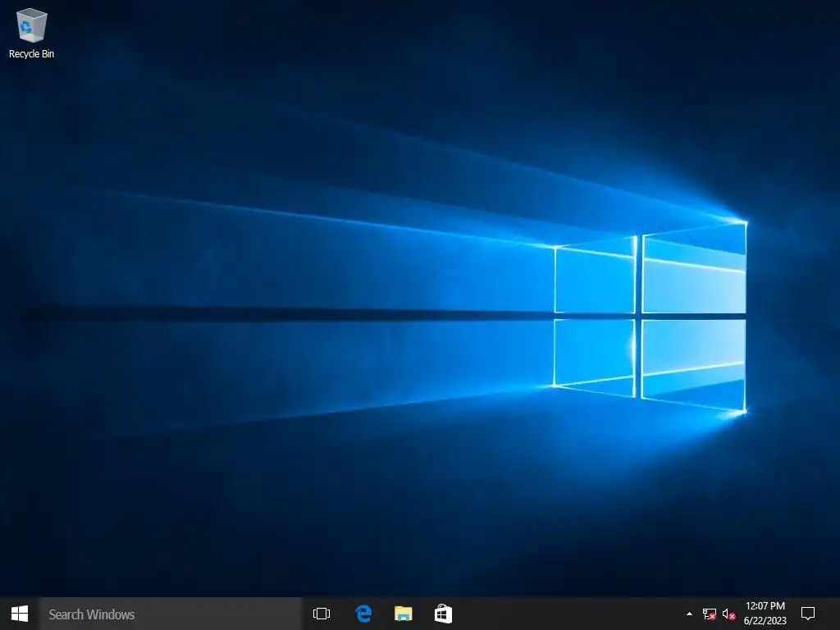The image size is (840, 630).
Task: Open Task View from the taskbar
Action: coord(322,614)
